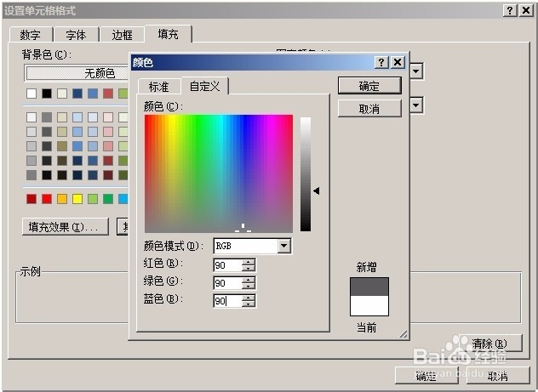Open 填充效果(I)... options
This screenshot has width=538, height=392.
tap(66, 226)
